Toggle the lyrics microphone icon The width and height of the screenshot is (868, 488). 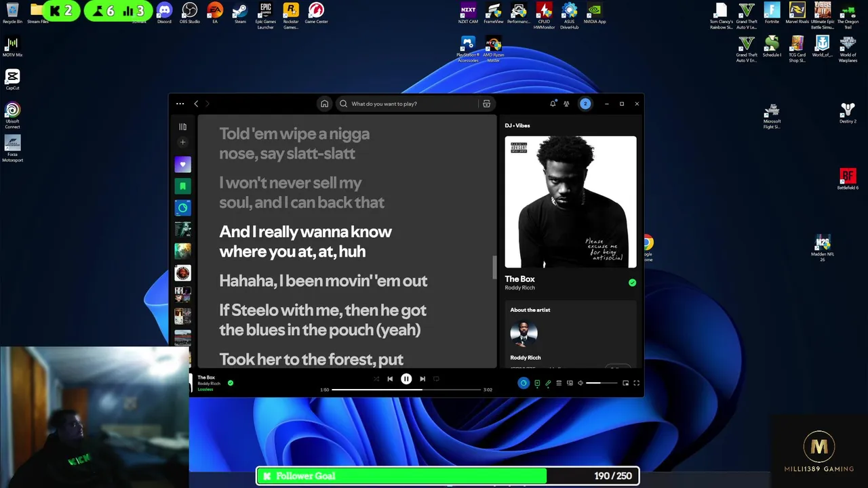(x=548, y=383)
